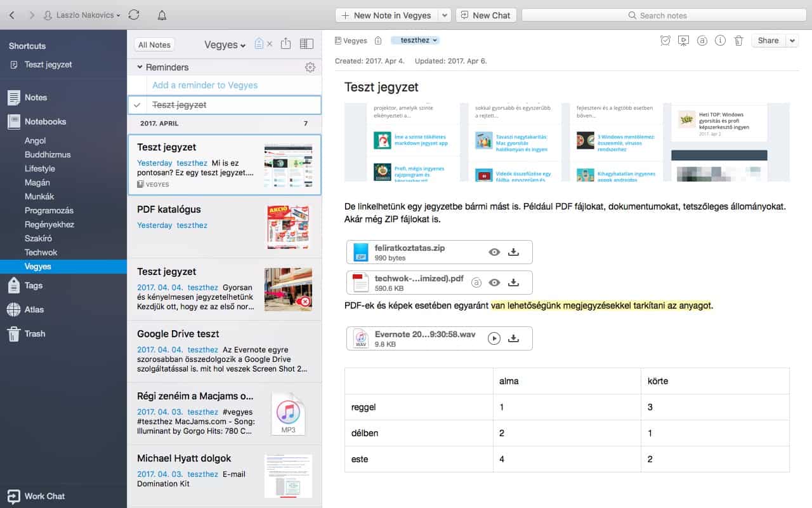Expand the New Note dropdown arrow
The image size is (812, 508).
pos(444,15)
